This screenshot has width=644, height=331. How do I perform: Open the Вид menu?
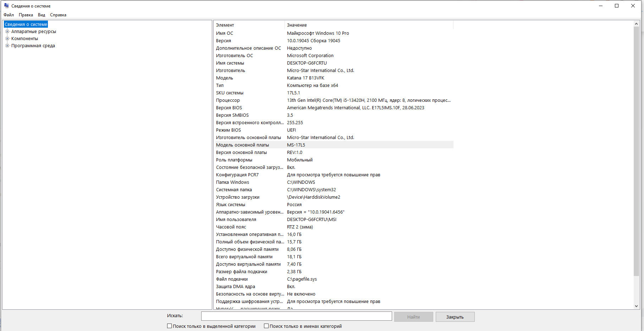pos(42,15)
